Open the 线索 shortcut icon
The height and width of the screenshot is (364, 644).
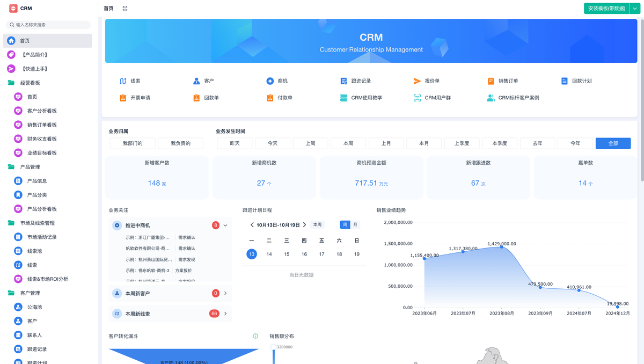click(x=123, y=81)
